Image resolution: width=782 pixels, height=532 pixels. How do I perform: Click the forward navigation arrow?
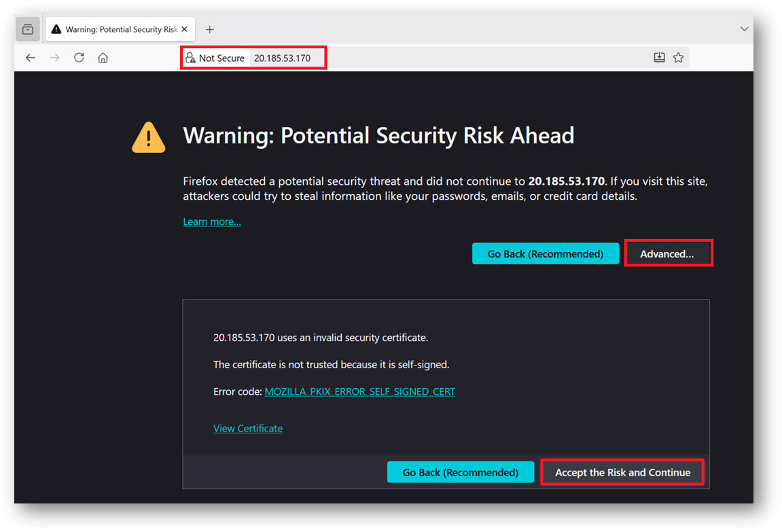(x=54, y=58)
